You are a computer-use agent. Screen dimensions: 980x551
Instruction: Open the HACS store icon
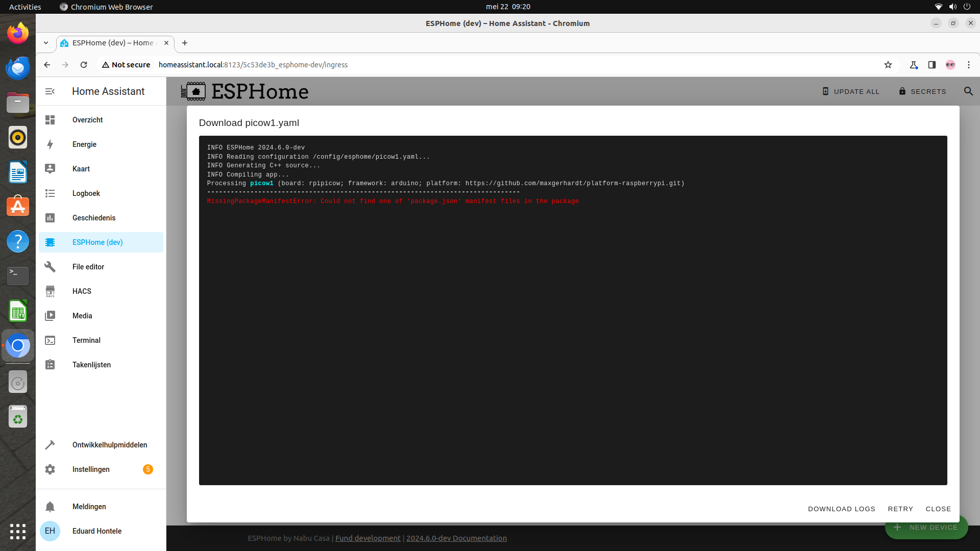[50, 291]
